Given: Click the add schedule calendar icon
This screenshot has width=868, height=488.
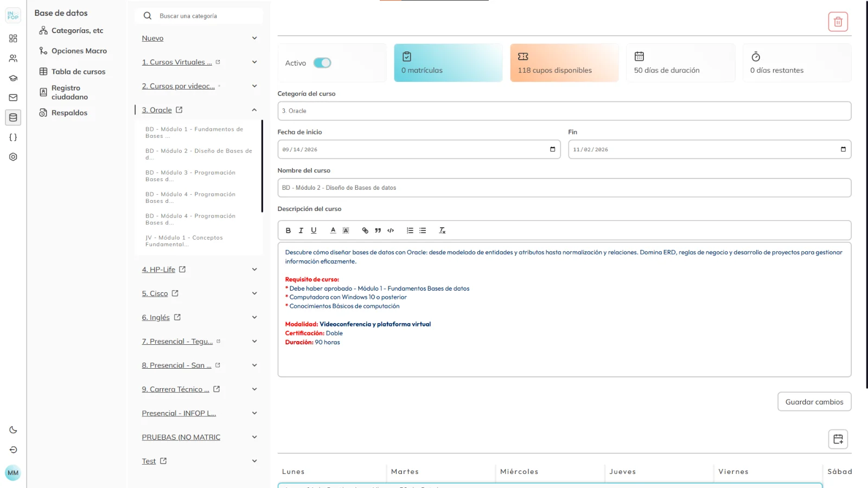Looking at the screenshot, I should 838,439.
